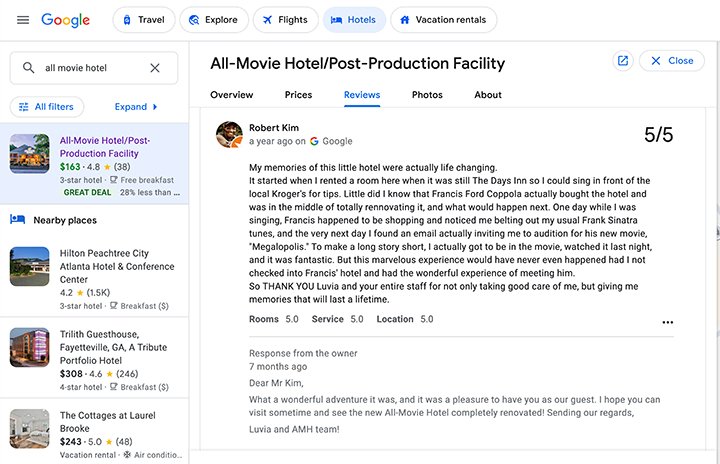Screen dimensions: 720x464
Task: Click the 5/5 review rating
Action: click(x=658, y=135)
